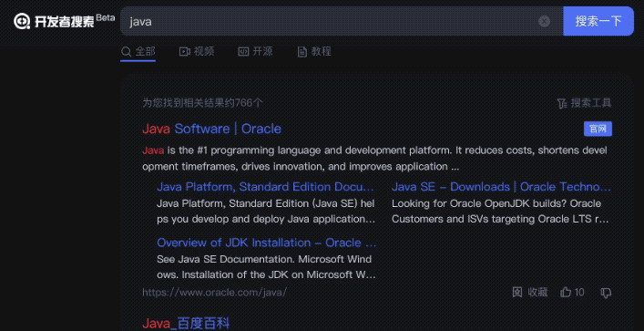Clear the search box with the X icon
Image resolution: width=644 pixels, height=331 pixels.
point(544,21)
